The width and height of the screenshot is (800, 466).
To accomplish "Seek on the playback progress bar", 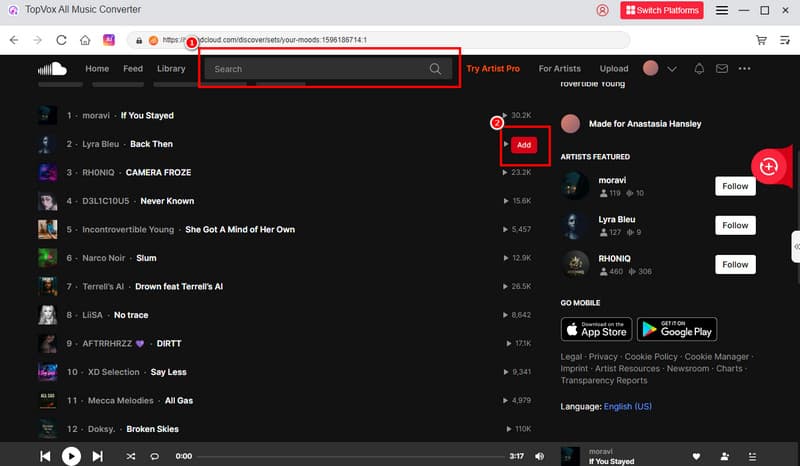I will pos(351,456).
